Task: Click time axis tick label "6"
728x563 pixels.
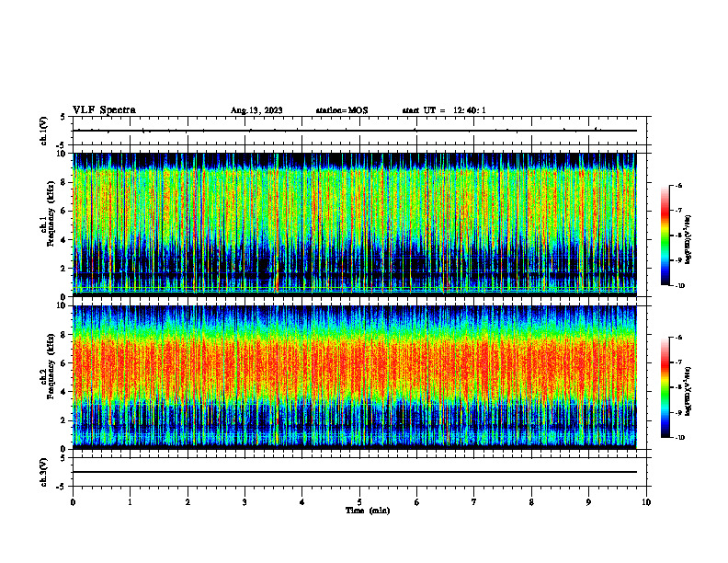Action: tap(417, 502)
